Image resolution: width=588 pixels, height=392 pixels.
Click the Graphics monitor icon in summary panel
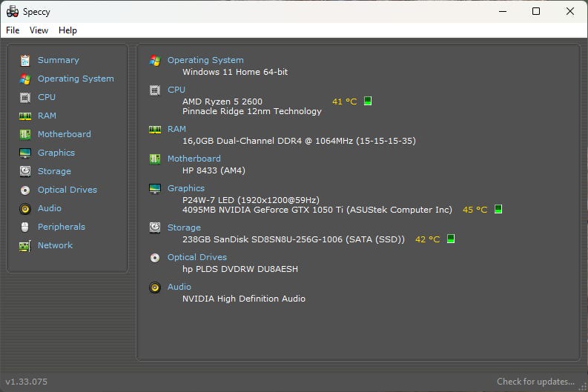point(155,188)
